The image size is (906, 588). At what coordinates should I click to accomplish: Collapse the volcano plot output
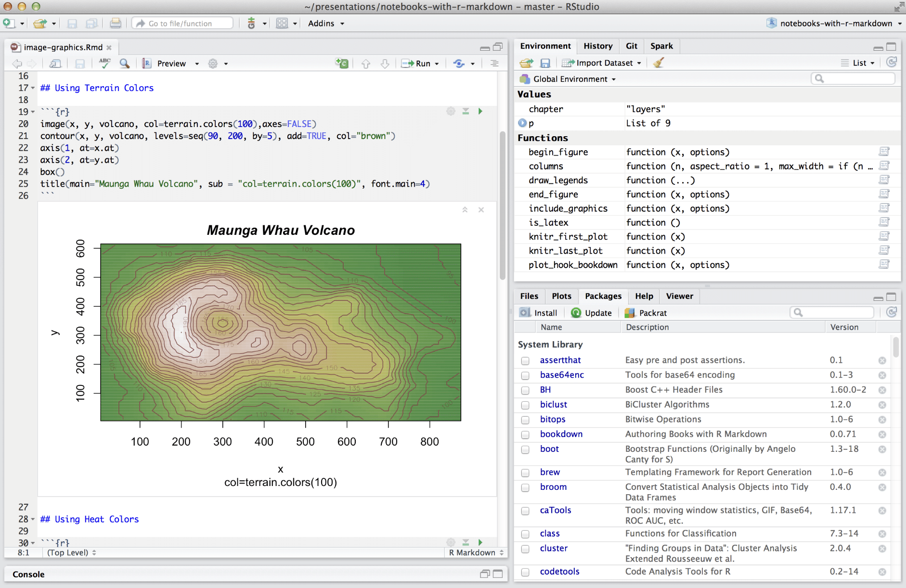coord(465,210)
